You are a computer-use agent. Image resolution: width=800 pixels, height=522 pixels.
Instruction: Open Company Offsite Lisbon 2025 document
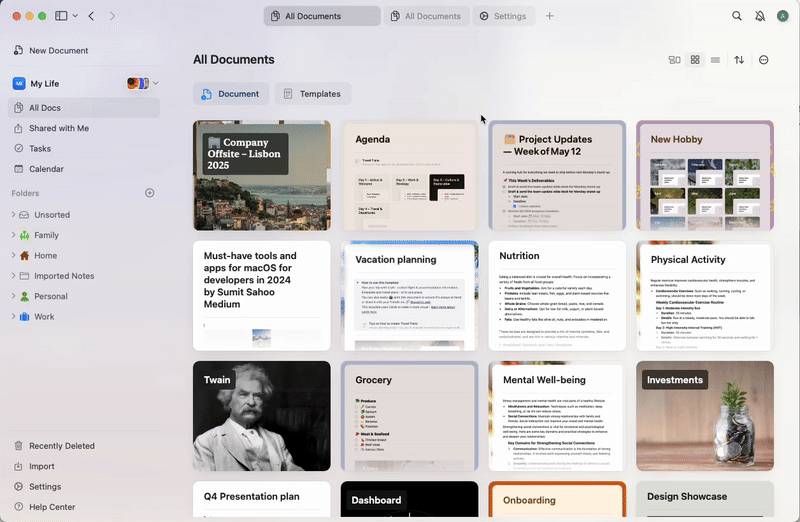click(262, 176)
